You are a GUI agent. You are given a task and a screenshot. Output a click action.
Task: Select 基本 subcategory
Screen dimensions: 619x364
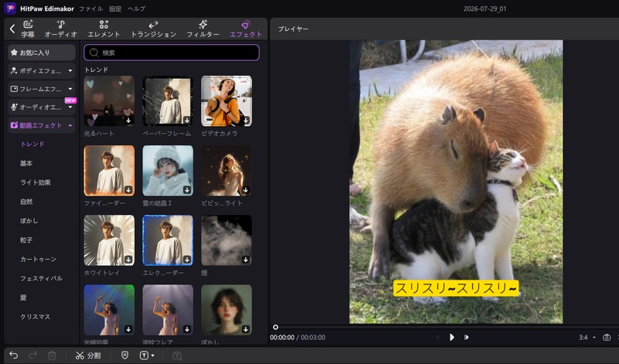pos(26,163)
